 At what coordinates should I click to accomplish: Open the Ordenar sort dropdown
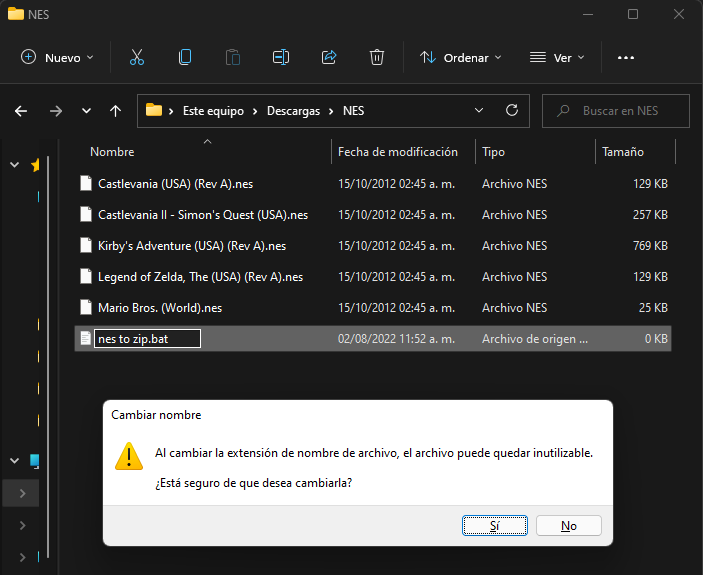460,58
